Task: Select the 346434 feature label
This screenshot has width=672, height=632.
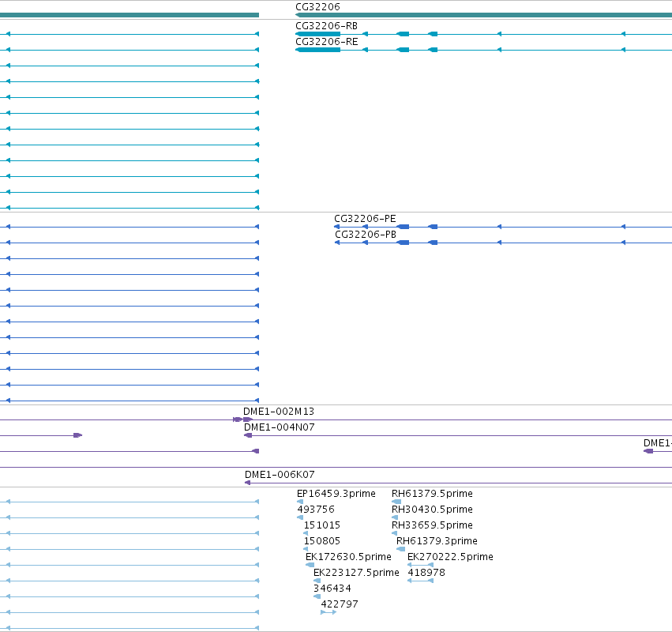Action: point(332,589)
